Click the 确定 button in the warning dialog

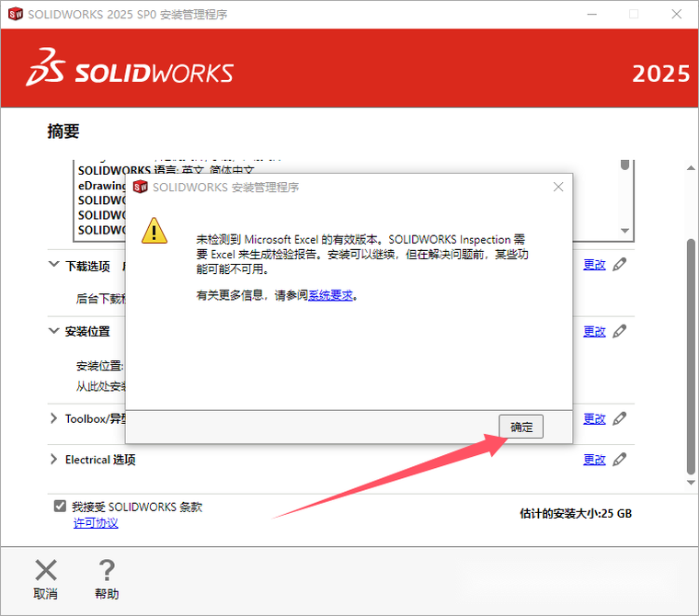pyautogui.click(x=521, y=427)
